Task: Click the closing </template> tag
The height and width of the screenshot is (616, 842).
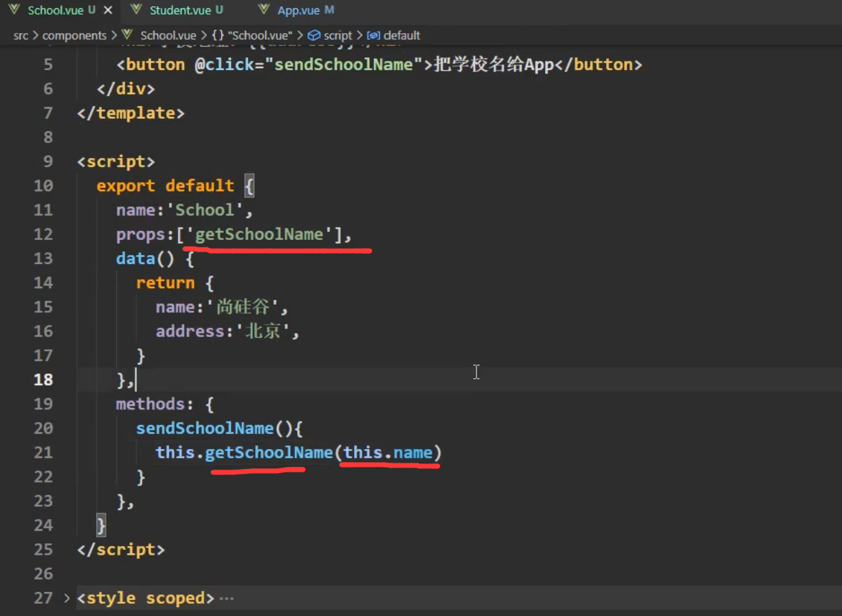Action: [x=131, y=113]
